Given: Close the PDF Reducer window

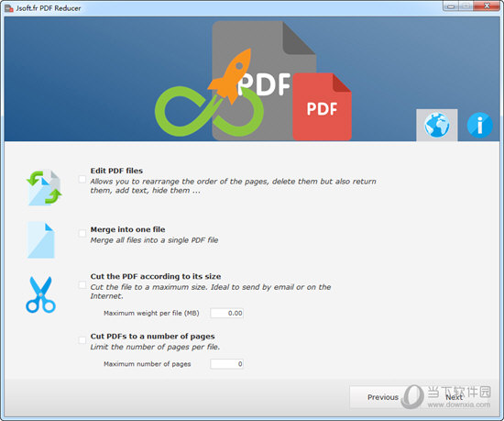Looking at the screenshot, I should coord(487,6).
